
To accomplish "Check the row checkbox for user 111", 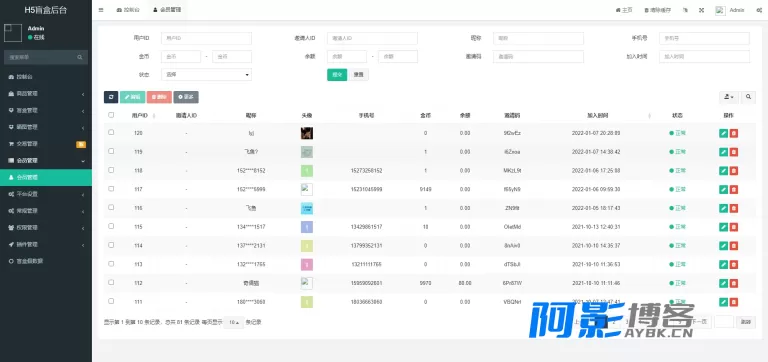I will pyautogui.click(x=111, y=301).
